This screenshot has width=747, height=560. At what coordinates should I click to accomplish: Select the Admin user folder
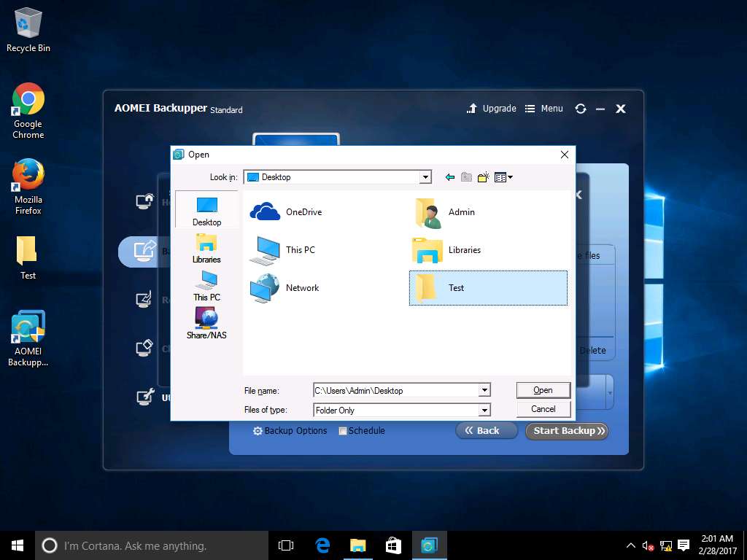point(445,212)
